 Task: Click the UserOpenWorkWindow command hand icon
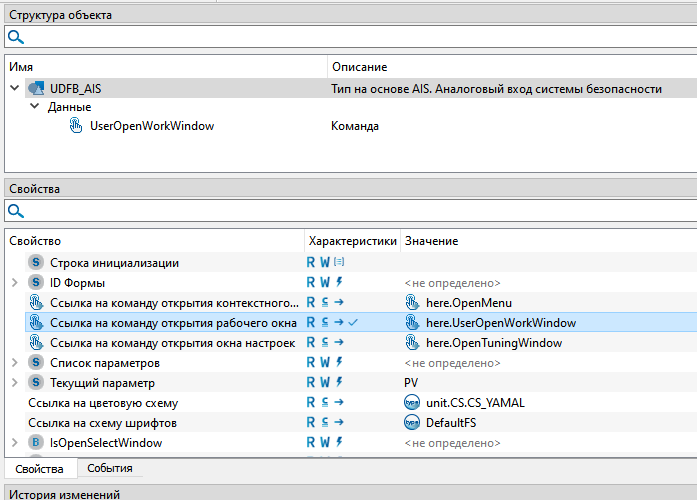pos(76,126)
